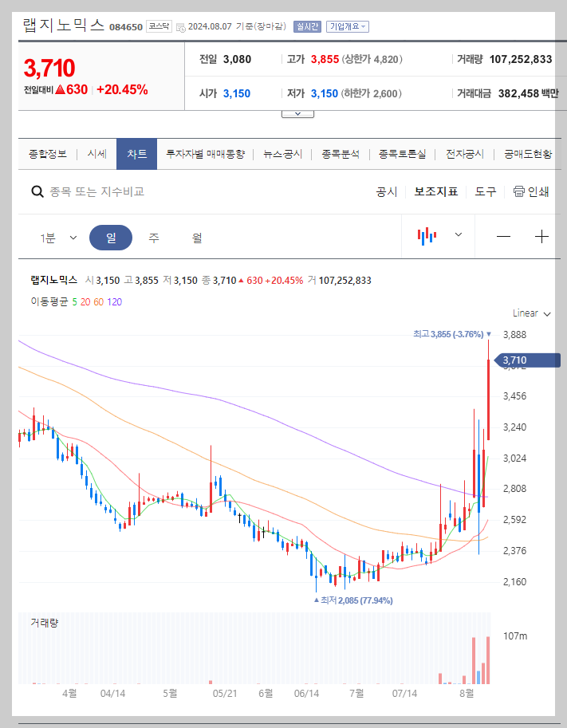Switch chart to 월 monthly view

(195, 238)
